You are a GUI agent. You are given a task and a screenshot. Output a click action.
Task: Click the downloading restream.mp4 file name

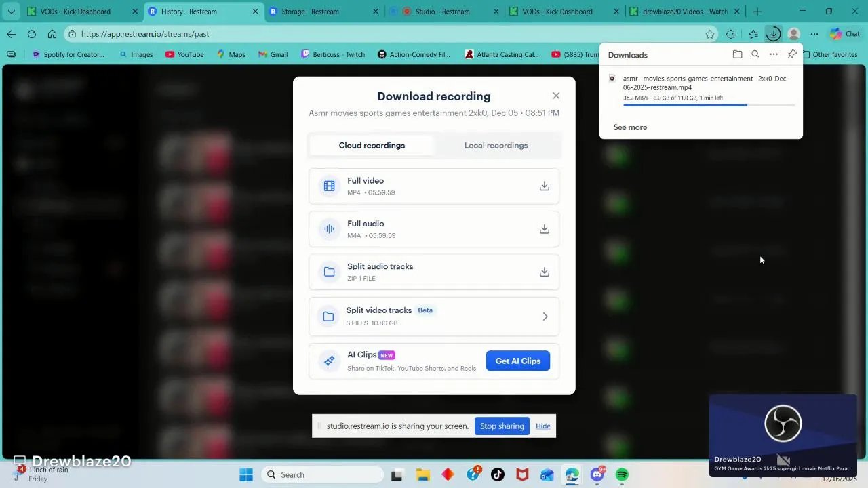tap(706, 83)
